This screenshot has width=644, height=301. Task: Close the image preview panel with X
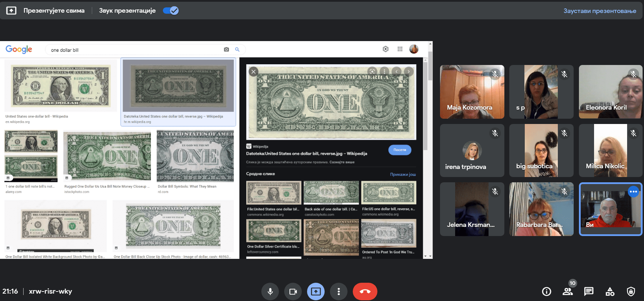tap(253, 72)
